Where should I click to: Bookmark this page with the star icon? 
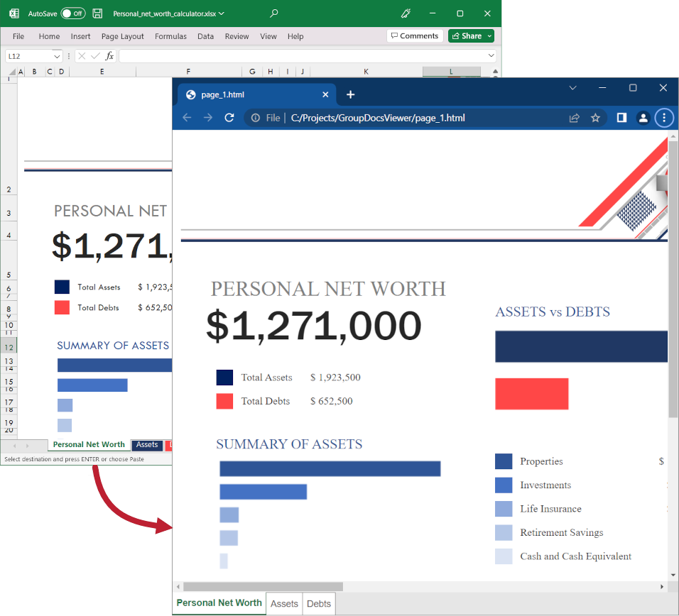coord(595,118)
